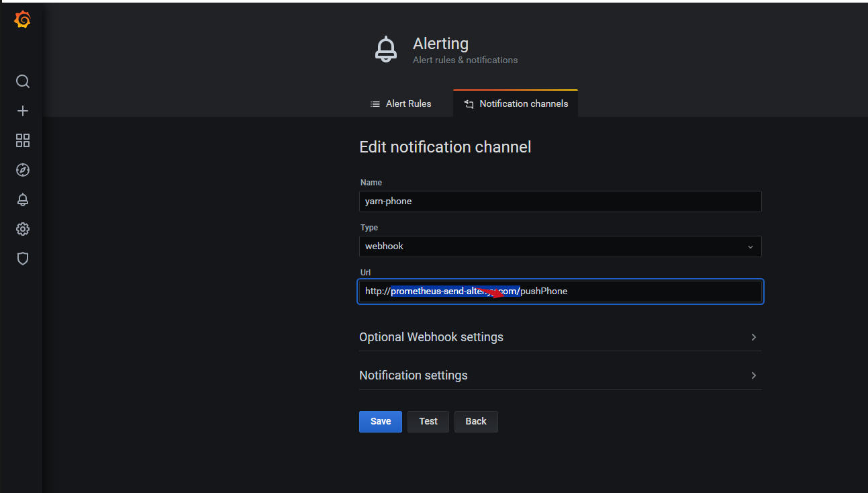
Task: Open the Type dropdown showing webhook
Action: pyautogui.click(x=560, y=246)
